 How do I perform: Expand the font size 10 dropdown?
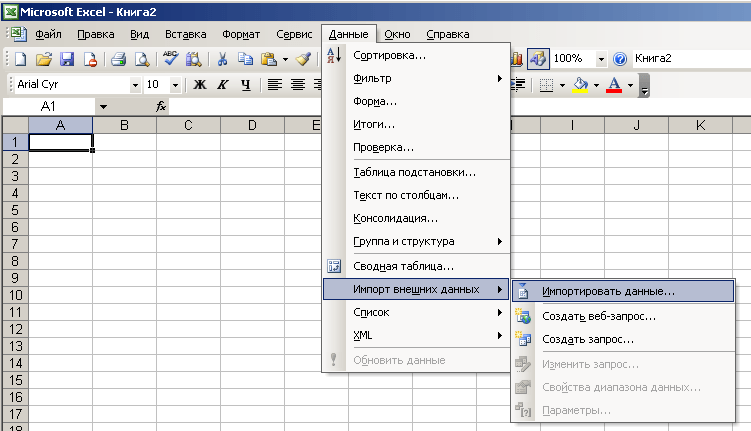click(176, 85)
